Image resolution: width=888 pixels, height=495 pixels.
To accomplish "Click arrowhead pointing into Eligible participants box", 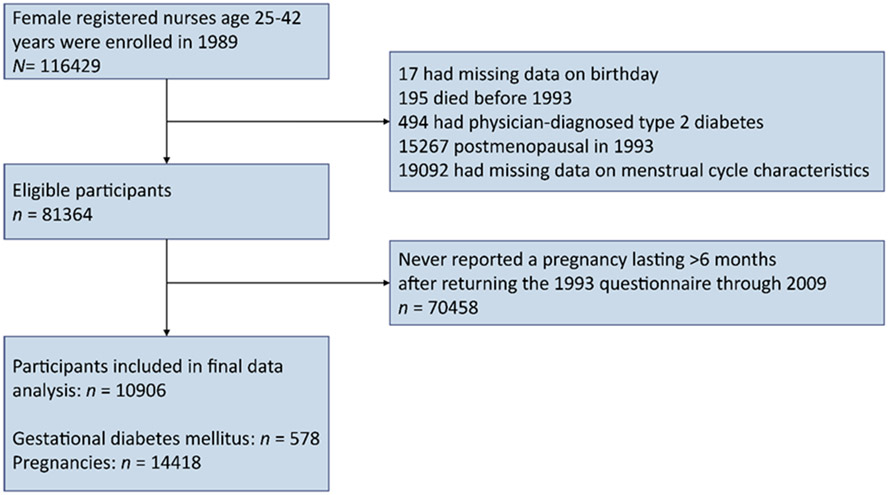I will click(164, 156).
